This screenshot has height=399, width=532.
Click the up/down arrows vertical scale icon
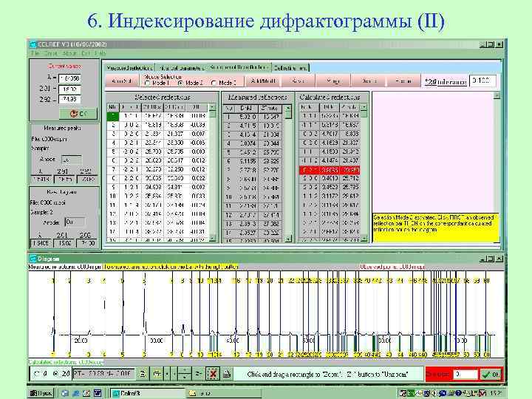click(x=185, y=374)
